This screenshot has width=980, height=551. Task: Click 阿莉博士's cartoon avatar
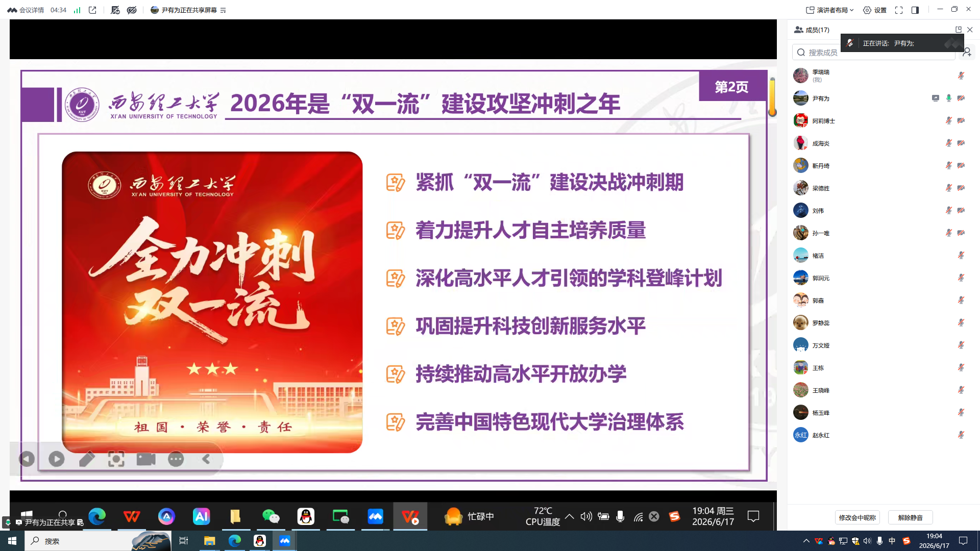pyautogui.click(x=801, y=120)
